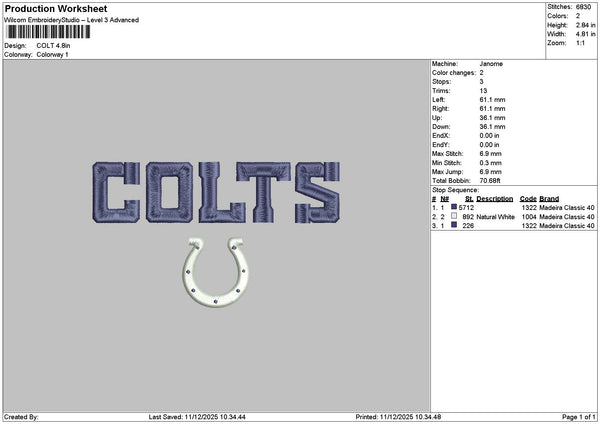Click the white horseshoe logo preview
This screenshot has height=424, width=600.
(215, 272)
